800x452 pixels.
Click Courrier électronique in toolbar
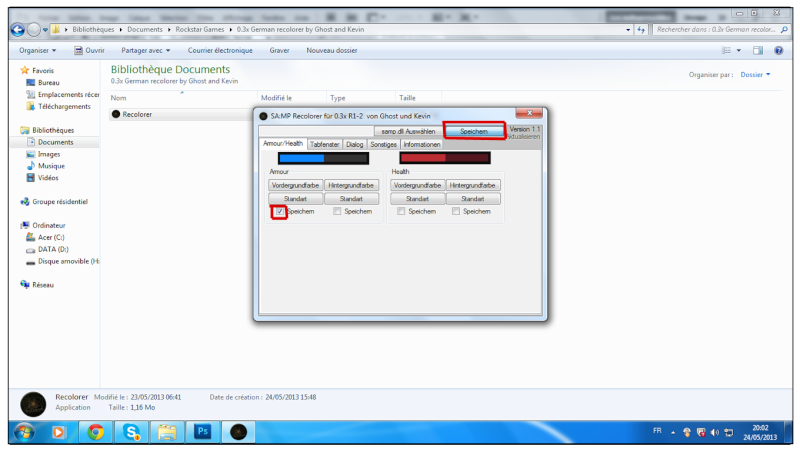220,51
